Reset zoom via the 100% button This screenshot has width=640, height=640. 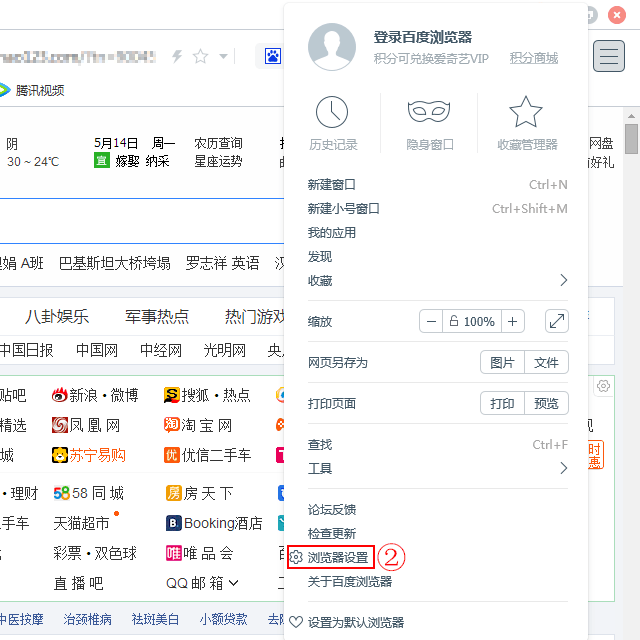[x=472, y=321]
